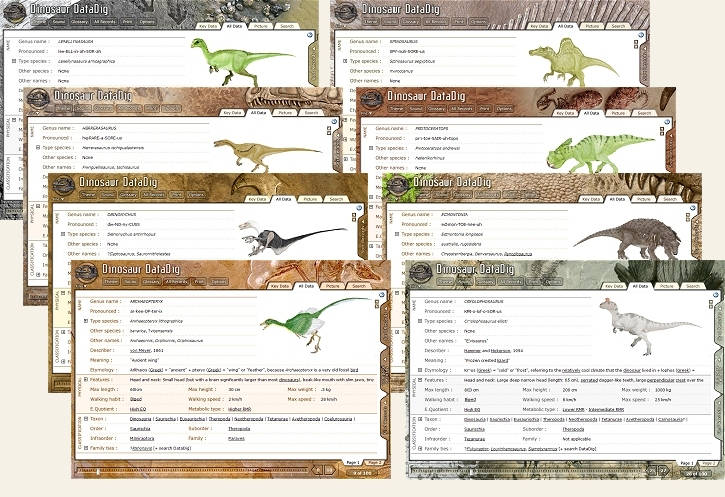Open Picture tab in Edmontonia window

[x=643, y=199]
